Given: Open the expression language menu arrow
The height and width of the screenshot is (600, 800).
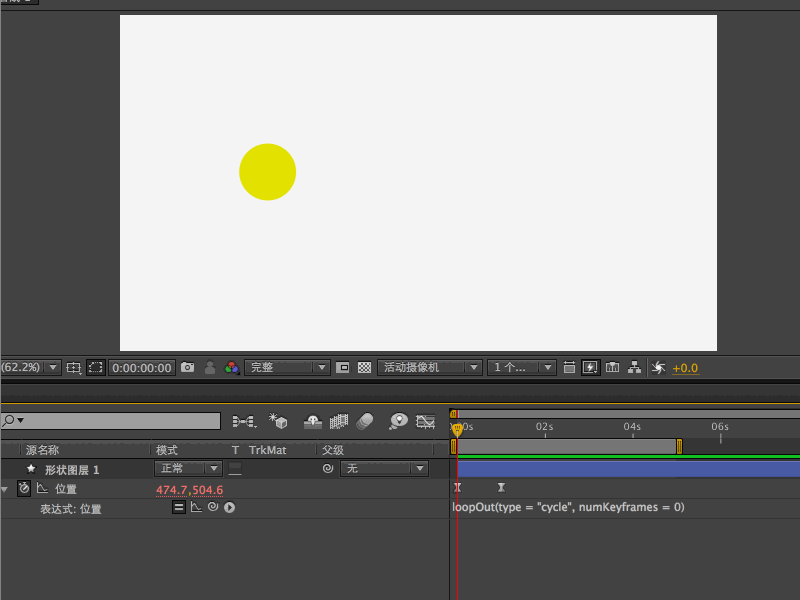Looking at the screenshot, I should coord(230,508).
